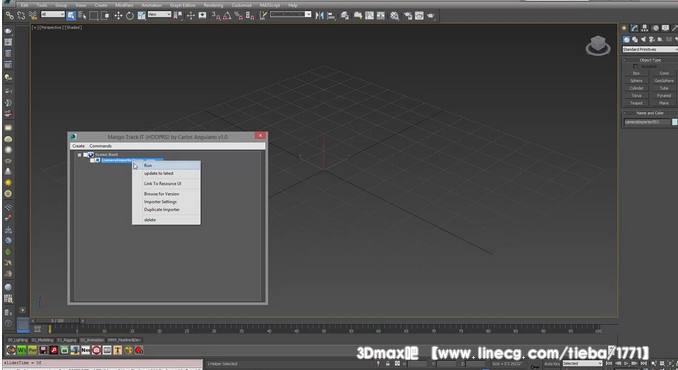Click the Cylinder primitive button
The image size is (678, 370).
coord(636,88)
